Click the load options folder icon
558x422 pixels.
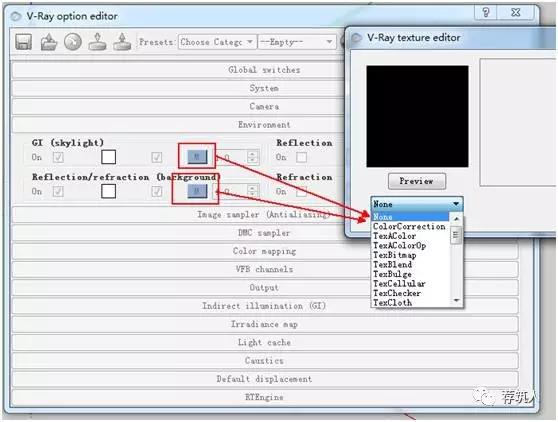tap(48, 42)
